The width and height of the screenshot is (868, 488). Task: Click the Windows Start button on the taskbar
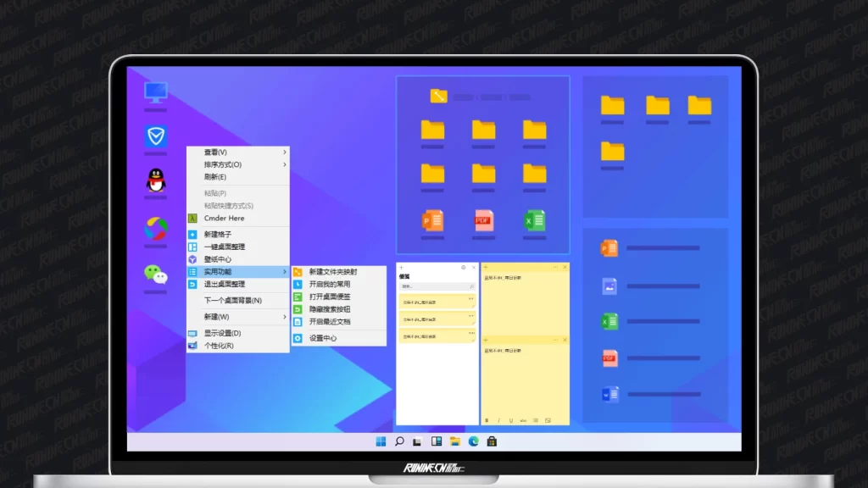point(381,441)
